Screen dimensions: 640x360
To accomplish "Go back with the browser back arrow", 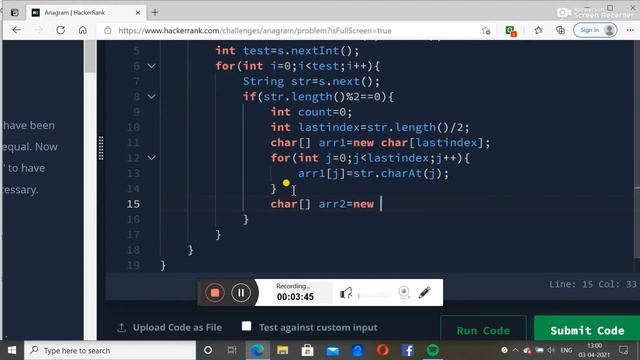I will [x=17, y=30].
